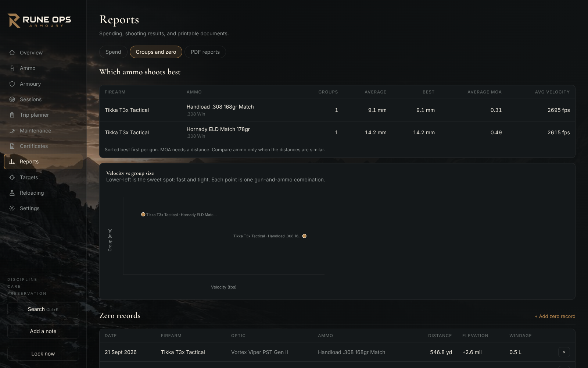Open the Targets crosshair icon

click(12, 177)
